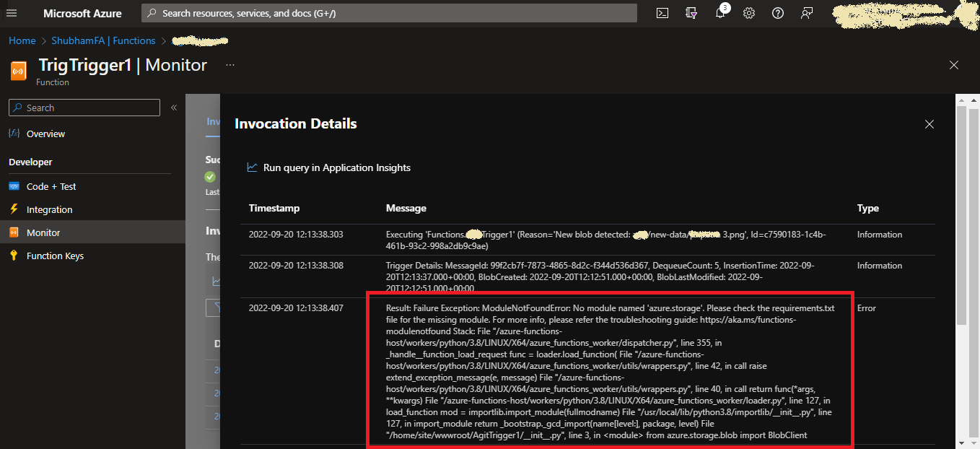Click the Error type cell

[867, 308]
